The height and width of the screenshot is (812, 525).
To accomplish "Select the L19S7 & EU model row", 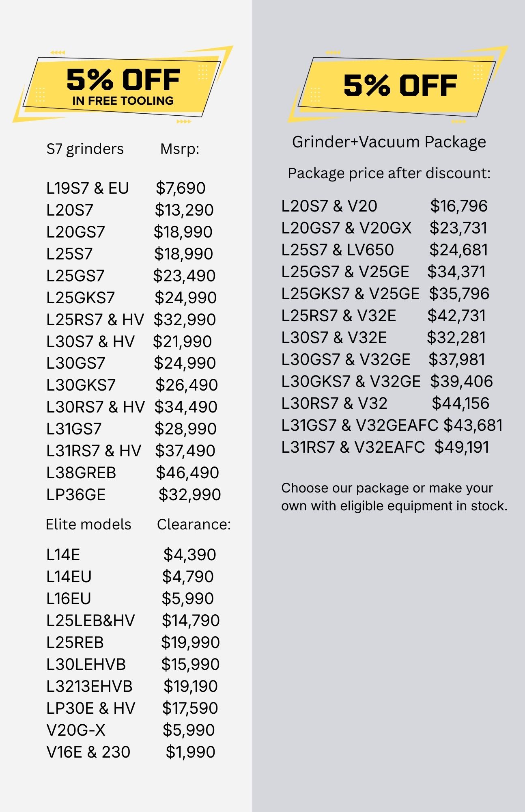I will point(88,188).
